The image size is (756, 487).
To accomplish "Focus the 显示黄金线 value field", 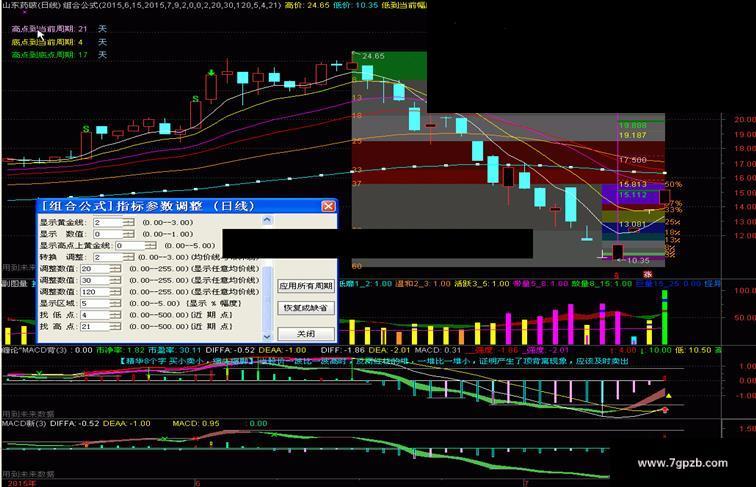I will pyautogui.click(x=108, y=222).
